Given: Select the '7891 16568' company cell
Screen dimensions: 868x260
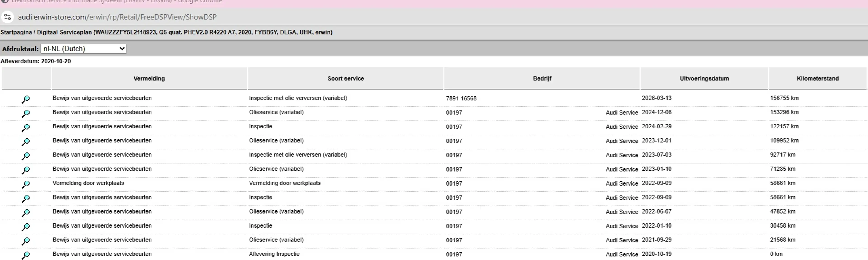Looking at the screenshot, I should [x=461, y=98].
